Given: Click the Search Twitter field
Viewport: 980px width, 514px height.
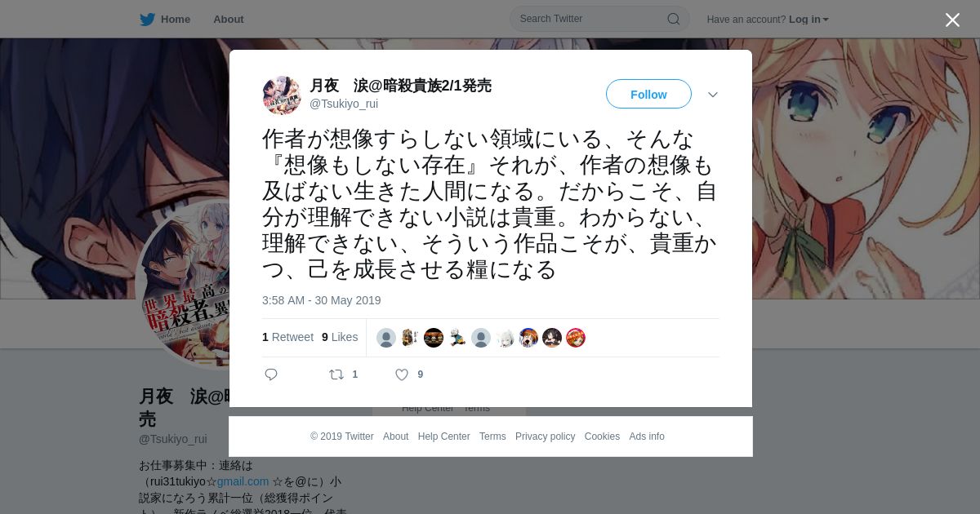Looking at the screenshot, I should pyautogui.click(x=599, y=19).
